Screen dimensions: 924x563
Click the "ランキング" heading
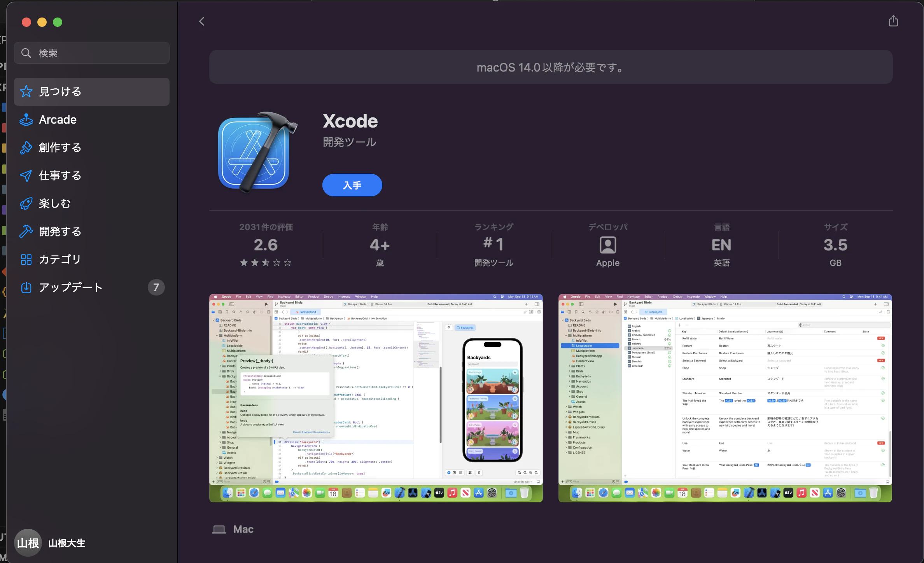click(x=494, y=227)
